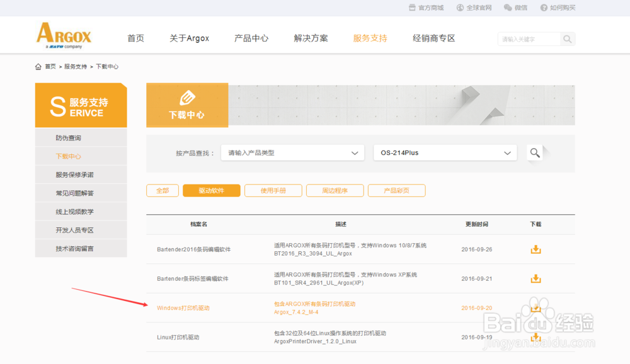Open 服务支持 menu
This screenshot has width=630, height=364.
tap(370, 38)
